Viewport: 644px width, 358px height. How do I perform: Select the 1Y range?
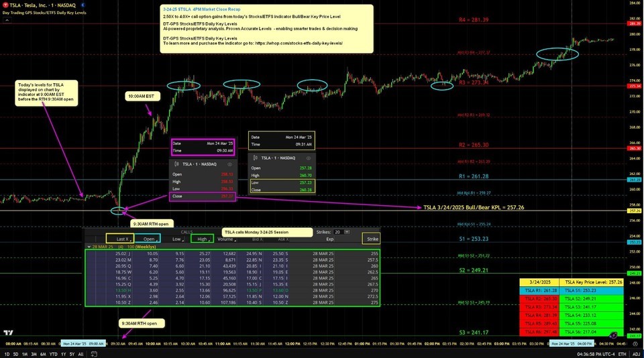(64, 354)
